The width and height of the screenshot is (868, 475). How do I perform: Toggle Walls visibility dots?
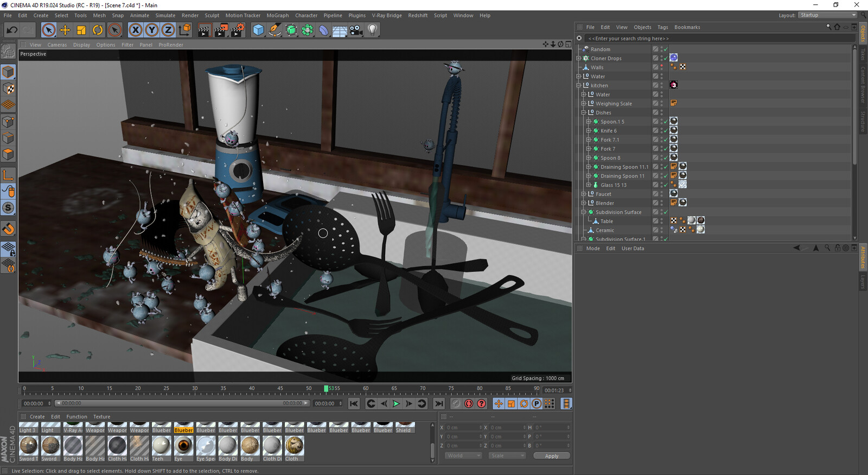coord(661,67)
